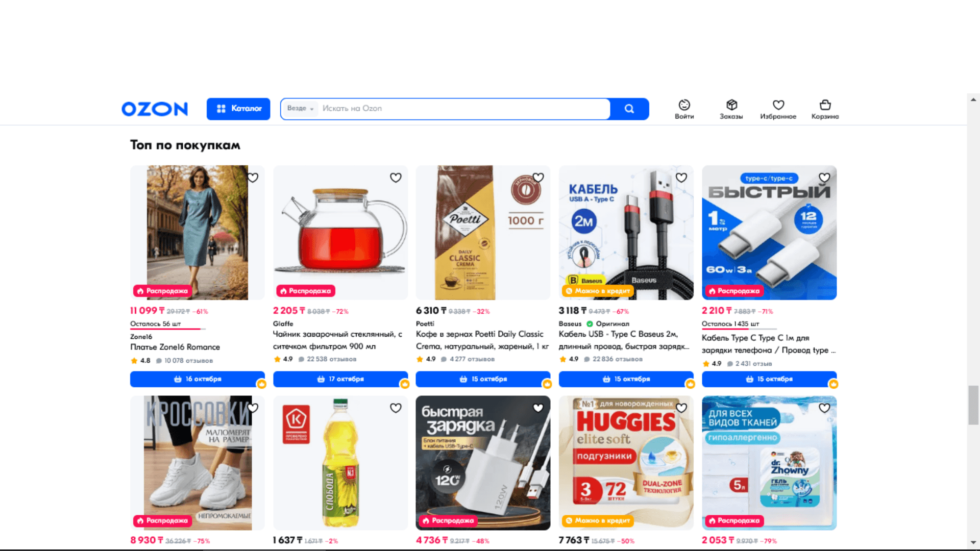Screen dimensions: 980x551
Task: Open Кабель USB - Type C Baseus link
Action: coord(624,340)
